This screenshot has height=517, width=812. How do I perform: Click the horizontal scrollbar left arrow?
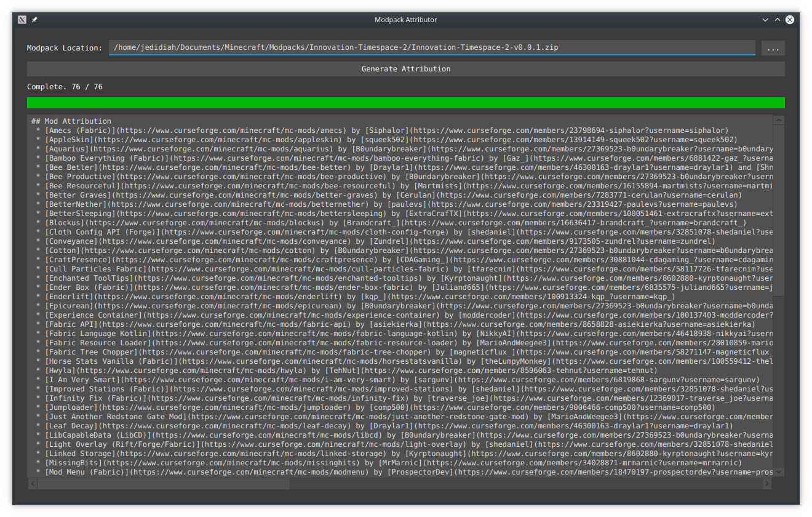tap(33, 484)
